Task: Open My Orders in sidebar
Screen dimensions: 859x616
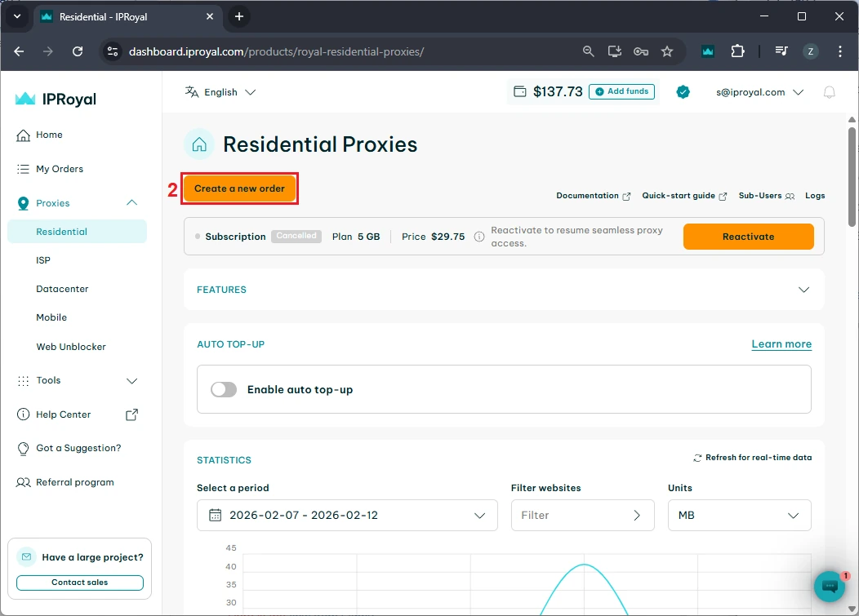Action: (60, 169)
